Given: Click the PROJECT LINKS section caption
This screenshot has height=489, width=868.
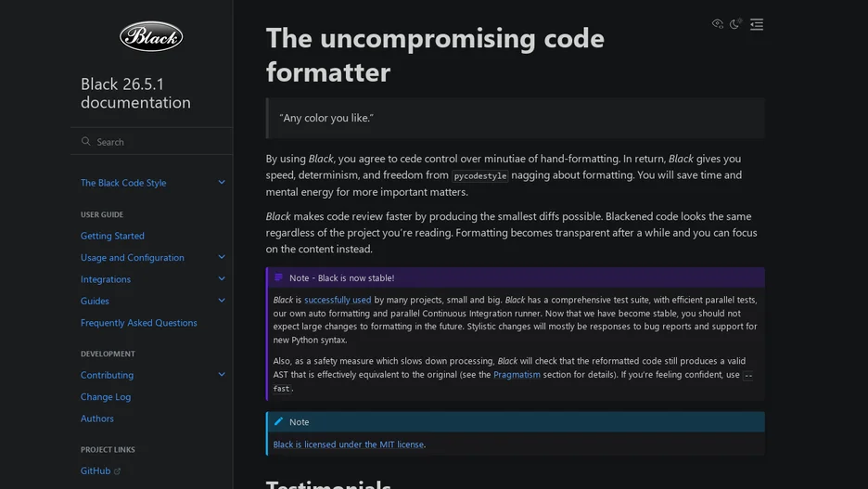Looking at the screenshot, I should coord(108,450).
